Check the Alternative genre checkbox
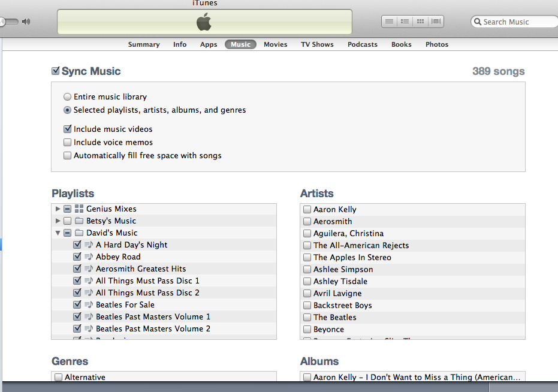 tap(59, 377)
